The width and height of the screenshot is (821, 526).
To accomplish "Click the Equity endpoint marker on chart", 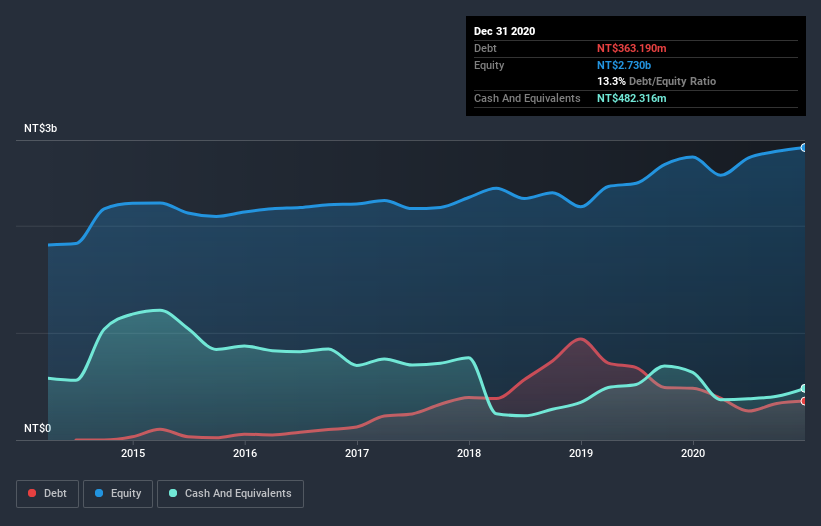I will coord(804,148).
